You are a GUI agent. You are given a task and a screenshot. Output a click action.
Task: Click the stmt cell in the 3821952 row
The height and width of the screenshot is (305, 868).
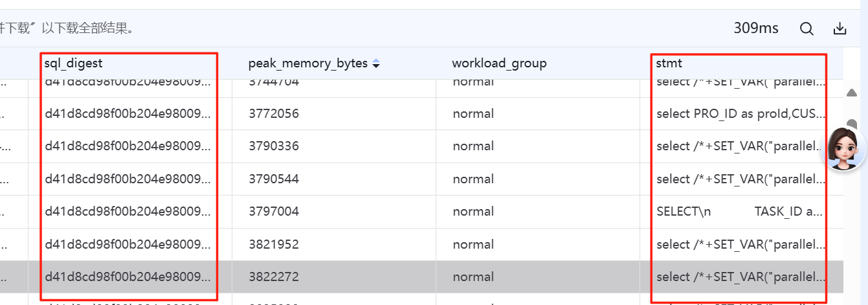[741, 244]
